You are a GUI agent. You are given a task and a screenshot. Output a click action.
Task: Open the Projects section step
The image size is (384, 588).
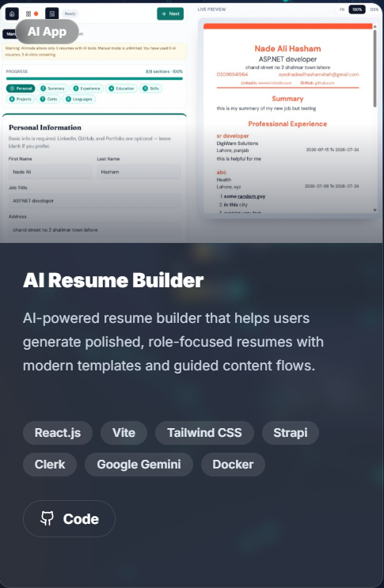pyautogui.click(x=21, y=99)
